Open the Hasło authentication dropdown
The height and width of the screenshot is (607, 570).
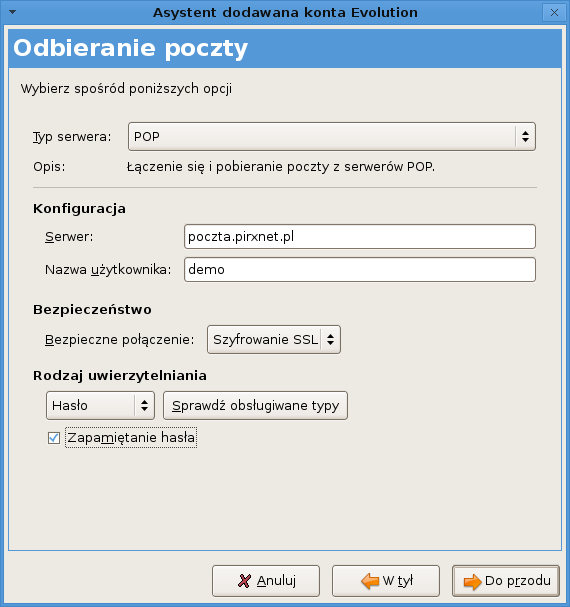[x=100, y=405]
